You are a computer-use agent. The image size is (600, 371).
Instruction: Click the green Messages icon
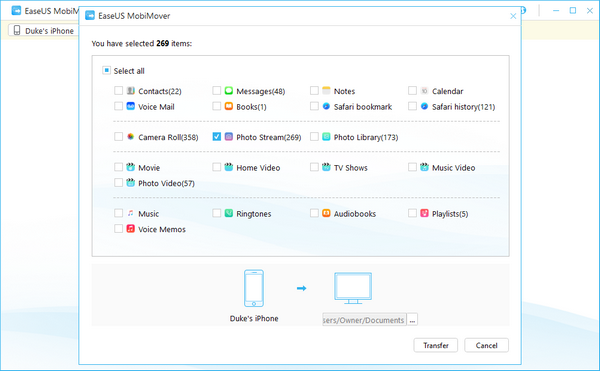click(228, 91)
